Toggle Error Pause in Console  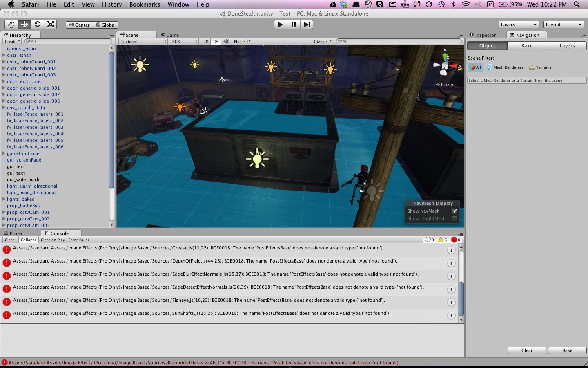coord(79,240)
